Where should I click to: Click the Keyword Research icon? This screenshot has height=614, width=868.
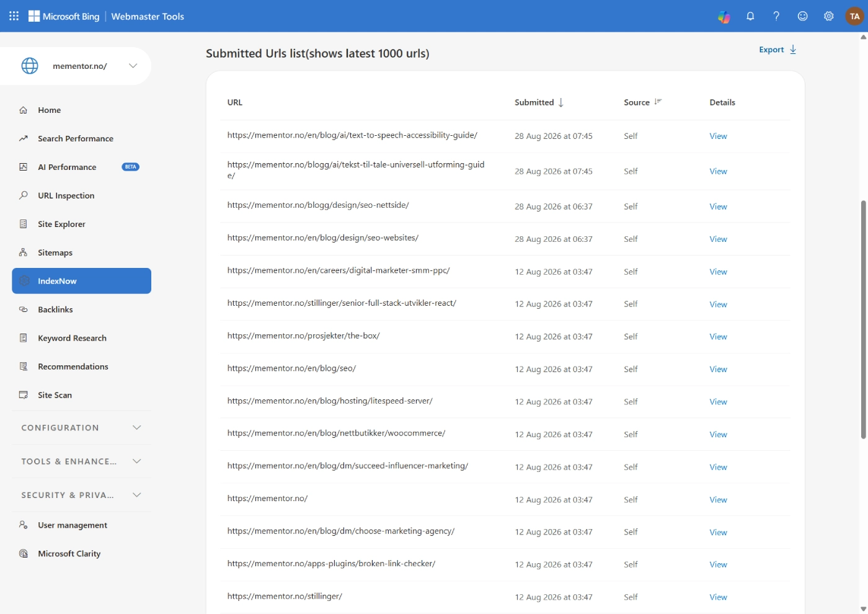(24, 338)
